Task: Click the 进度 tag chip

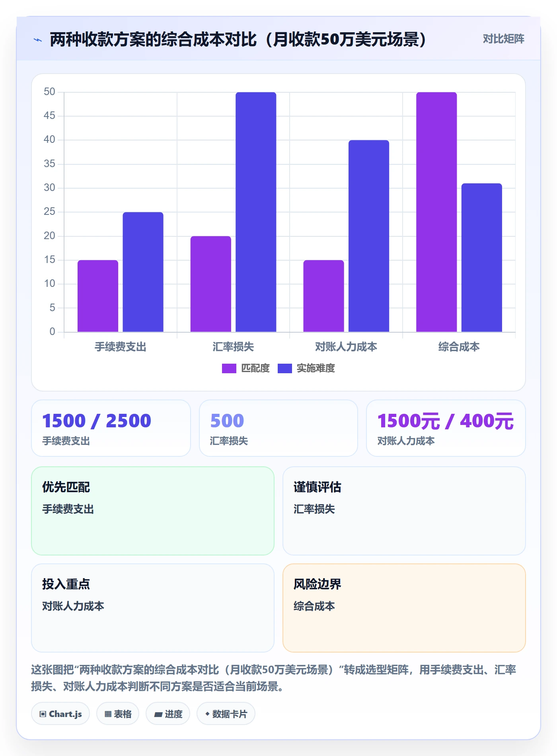Action: tap(168, 714)
